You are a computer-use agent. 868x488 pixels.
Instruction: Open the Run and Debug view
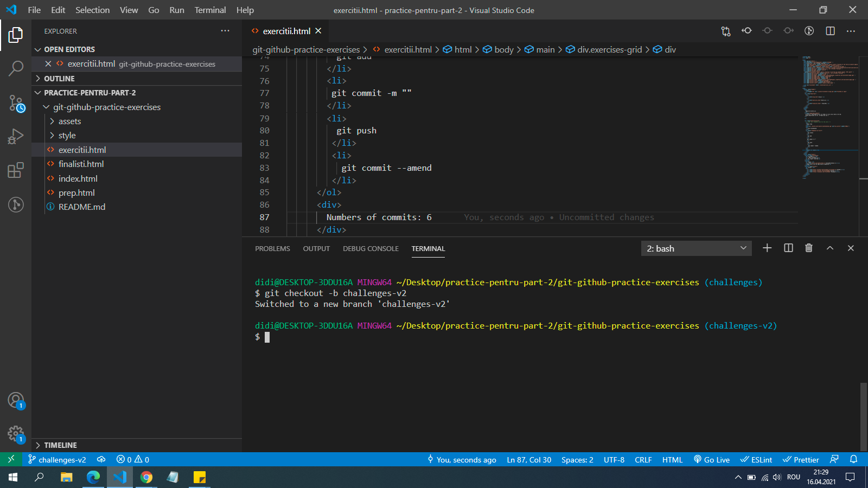pyautogui.click(x=16, y=136)
